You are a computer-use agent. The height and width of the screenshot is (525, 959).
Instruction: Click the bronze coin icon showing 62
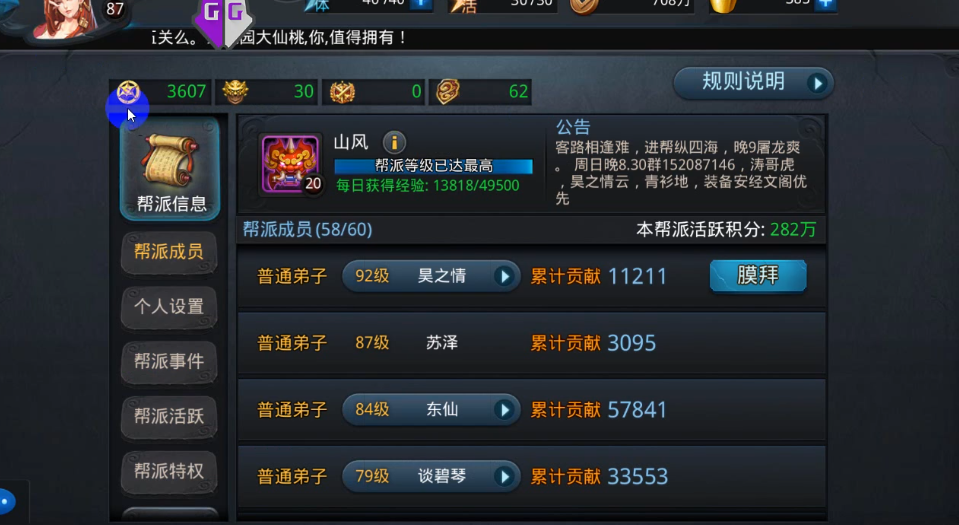tap(448, 92)
